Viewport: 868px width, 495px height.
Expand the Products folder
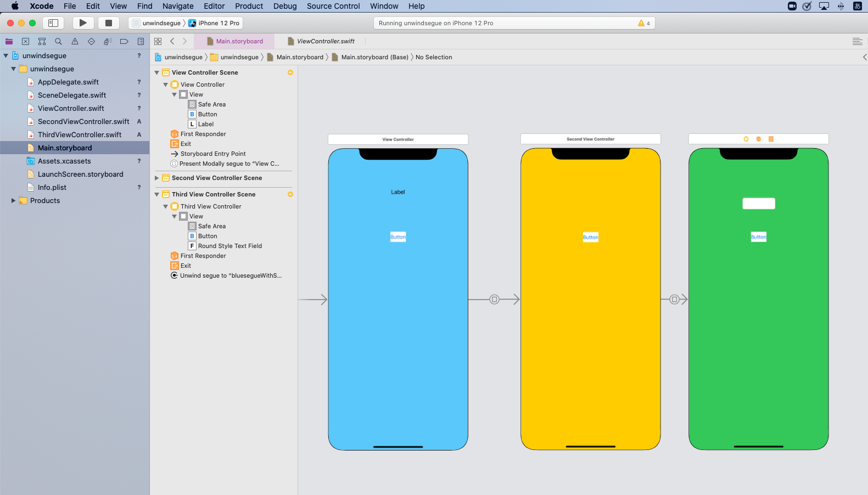13,201
